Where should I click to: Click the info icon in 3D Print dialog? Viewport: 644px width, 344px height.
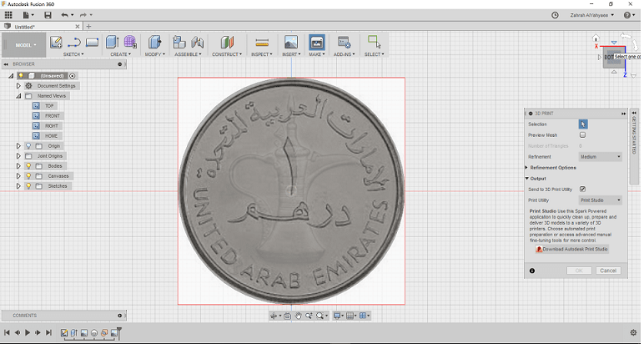point(532,271)
